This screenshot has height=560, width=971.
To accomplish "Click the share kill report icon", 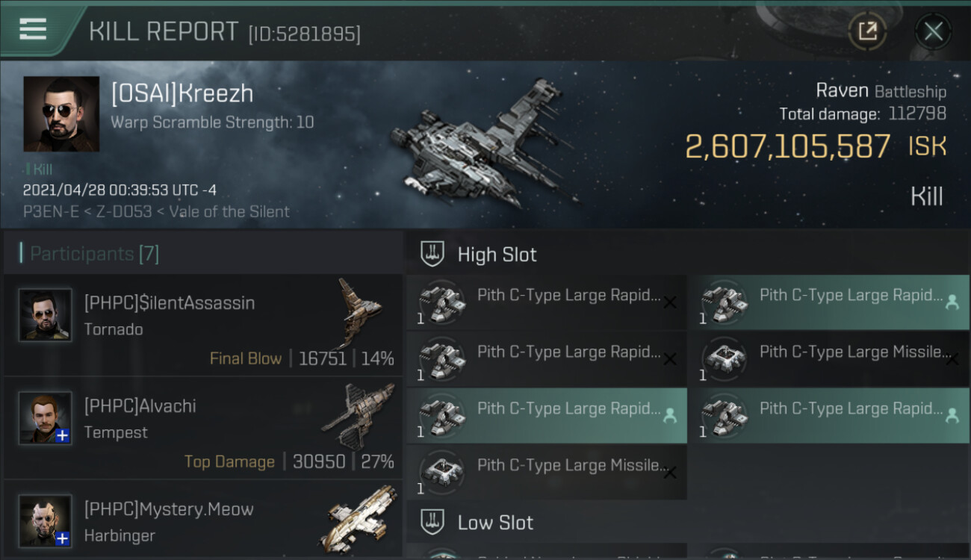I will click(x=867, y=31).
